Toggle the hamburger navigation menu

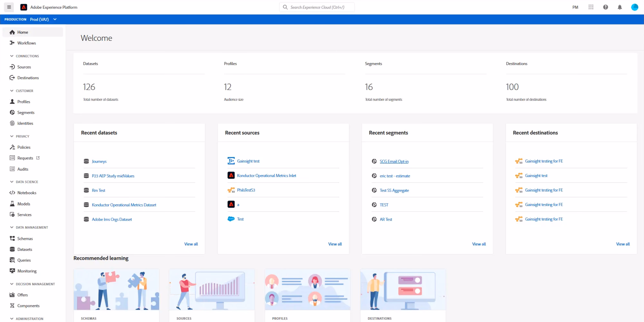point(9,7)
